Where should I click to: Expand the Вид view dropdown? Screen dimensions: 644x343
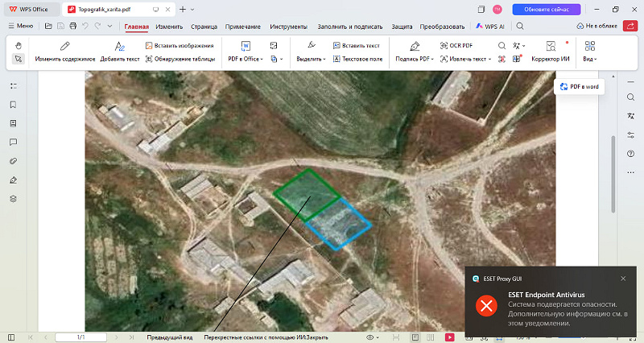click(590, 52)
